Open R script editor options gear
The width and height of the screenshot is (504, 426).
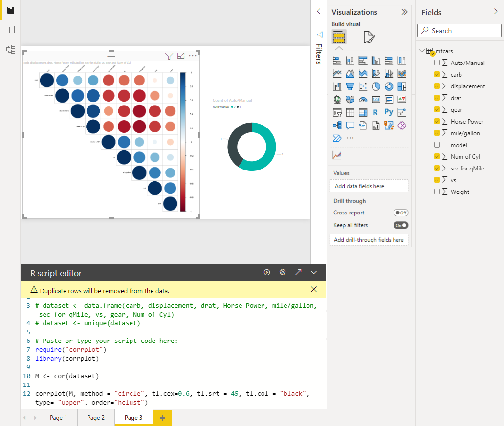[x=283, y=272]
